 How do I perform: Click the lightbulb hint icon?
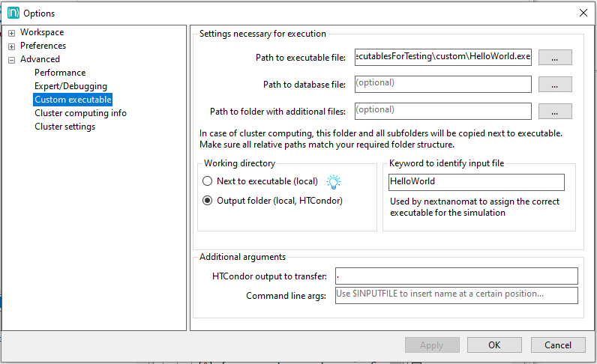tap(333, 181)
